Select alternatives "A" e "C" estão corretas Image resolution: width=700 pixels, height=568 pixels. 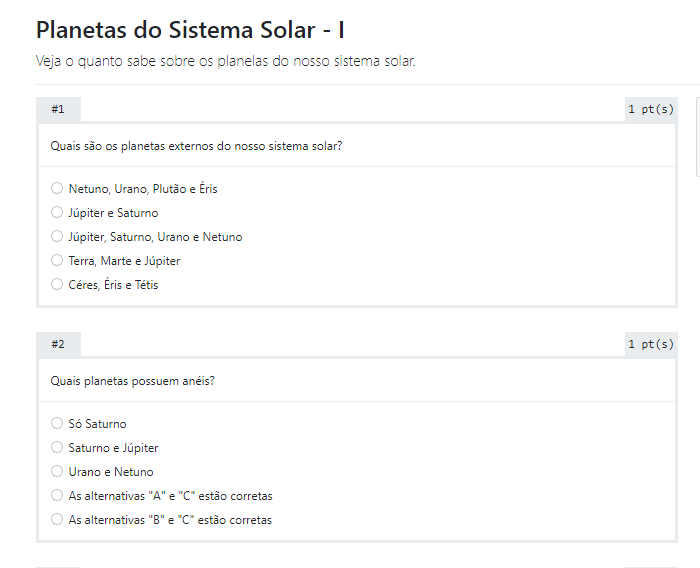(x=57, y=496)
